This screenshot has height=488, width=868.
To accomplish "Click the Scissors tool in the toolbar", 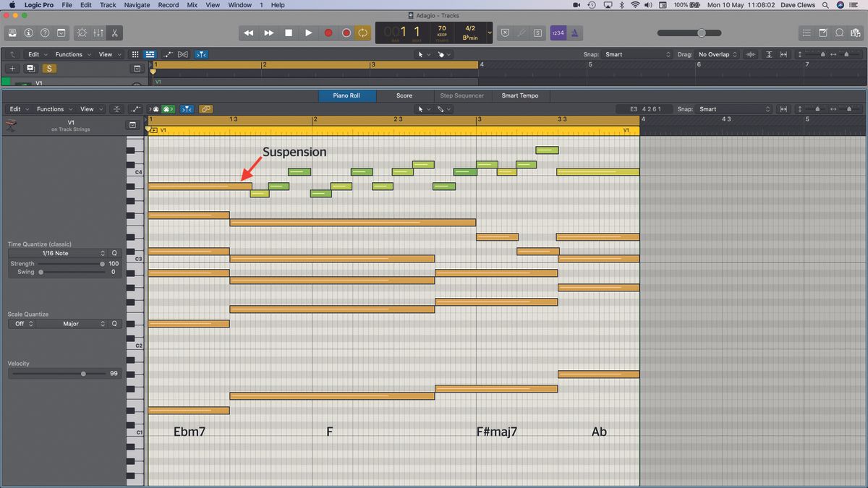I will coord(114,33).
